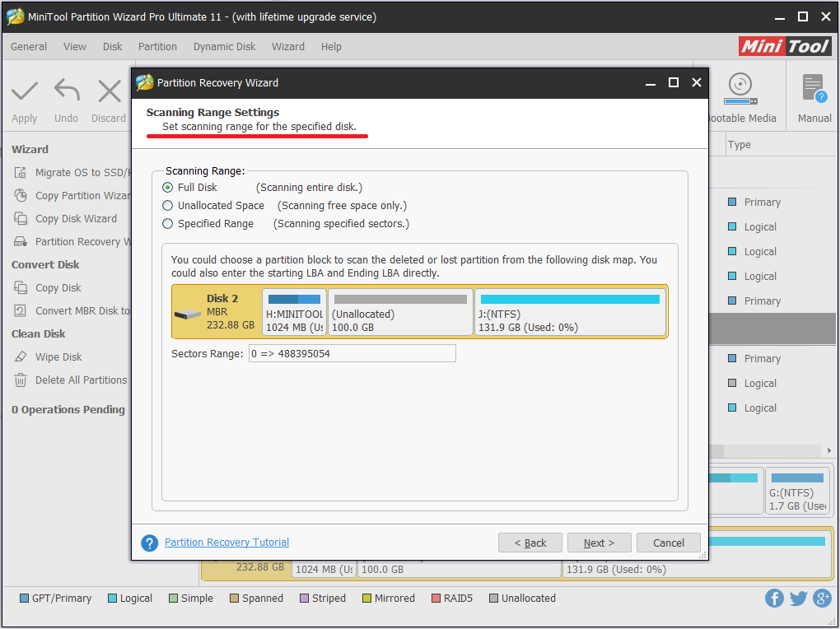The height and width of the screenshot is (629, 840).
Task: Select the Unallocated 100.0 GB block
Action: (400, 312)
